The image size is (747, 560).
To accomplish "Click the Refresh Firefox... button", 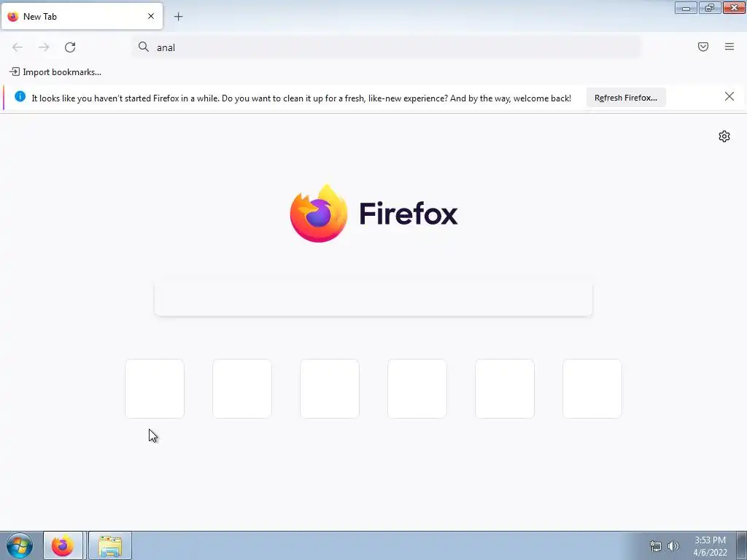I will [x=625, y=98].
